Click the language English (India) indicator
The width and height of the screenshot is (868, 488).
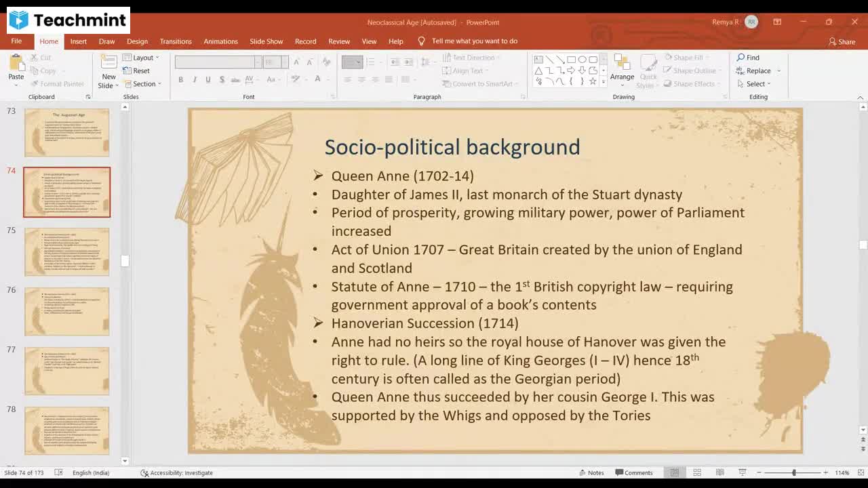pos(91,472)
